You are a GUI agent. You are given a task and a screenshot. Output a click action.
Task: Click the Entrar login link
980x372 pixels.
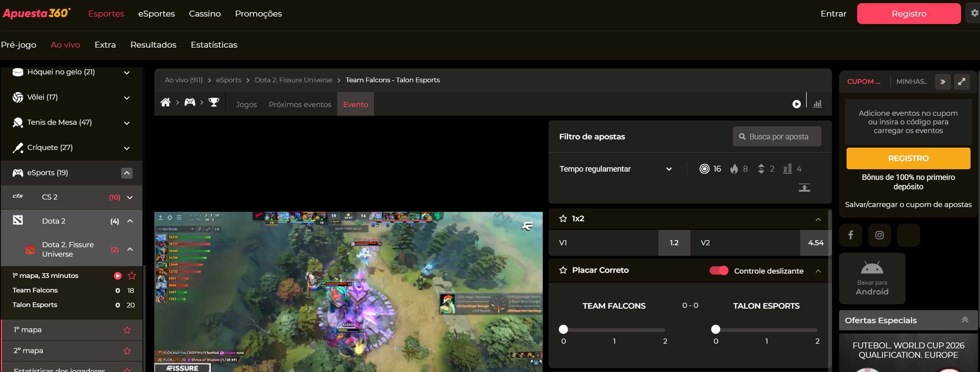tap(833, 13)
